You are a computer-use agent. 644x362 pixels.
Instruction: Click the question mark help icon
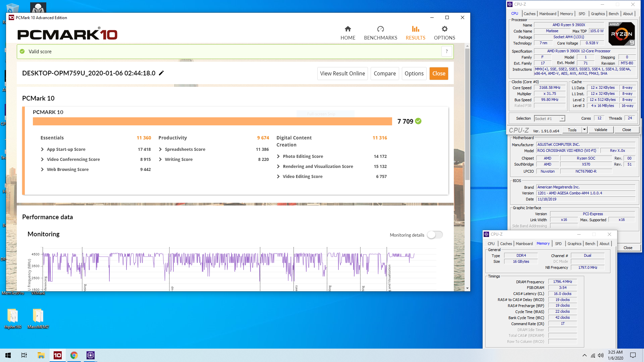coord(446,52)
